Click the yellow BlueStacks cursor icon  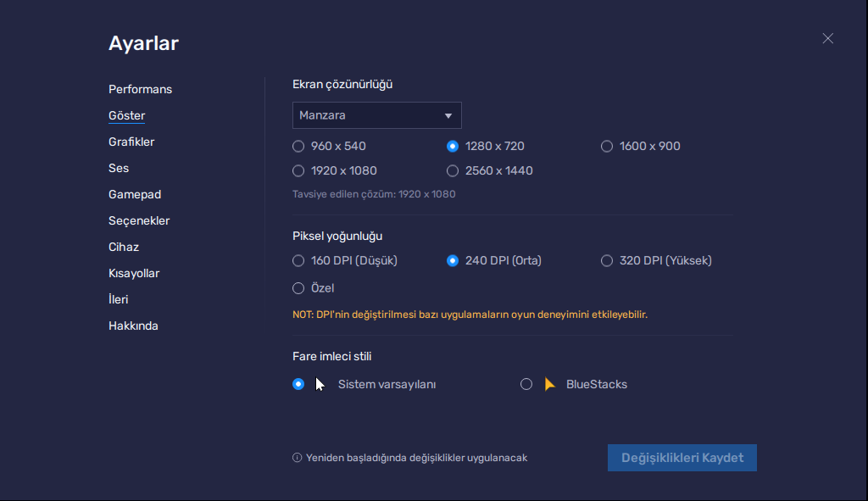[x=549, y=384]
